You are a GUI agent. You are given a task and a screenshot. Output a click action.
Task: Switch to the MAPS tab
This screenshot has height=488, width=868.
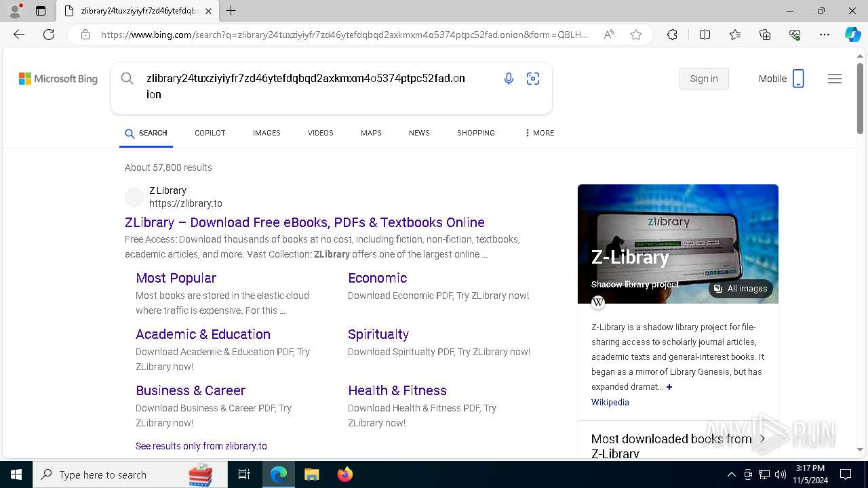point(371,133)
